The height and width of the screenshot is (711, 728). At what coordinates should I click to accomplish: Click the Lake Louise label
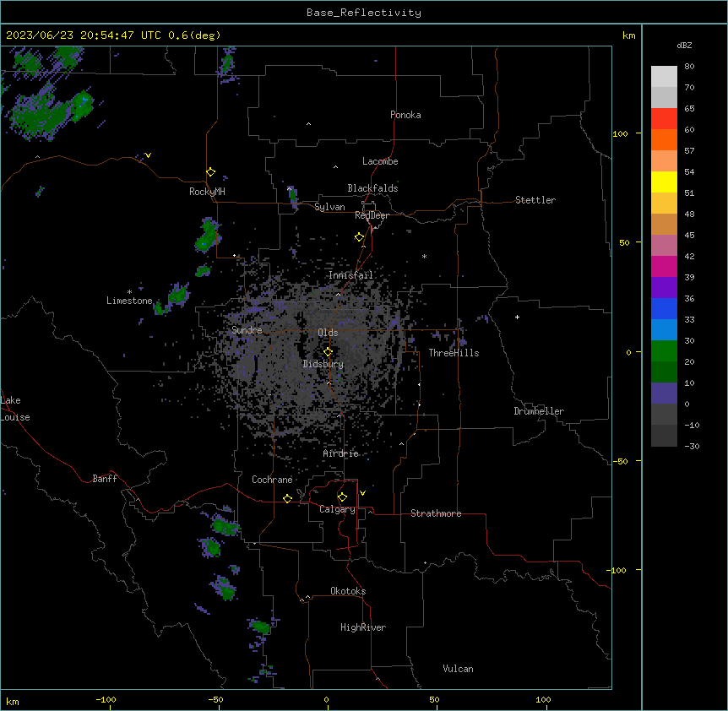pyautogui.click(x=15, y=409)
